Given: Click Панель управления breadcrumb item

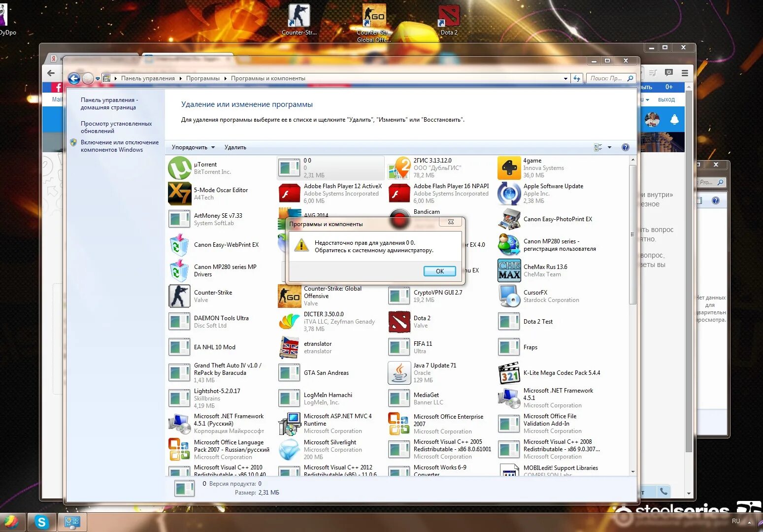Looking at the screenshot, I should click(148, 78).
